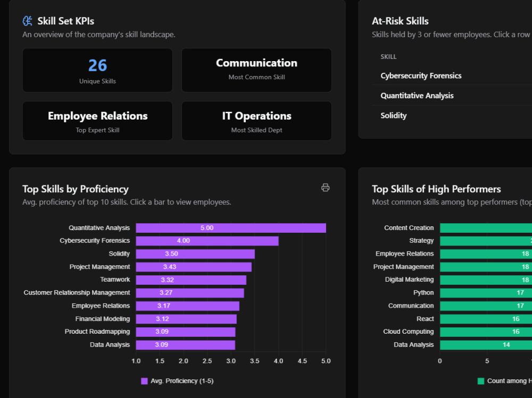Click the Project Management 3.43 bar
532x398 pixels.
[194, 267]
